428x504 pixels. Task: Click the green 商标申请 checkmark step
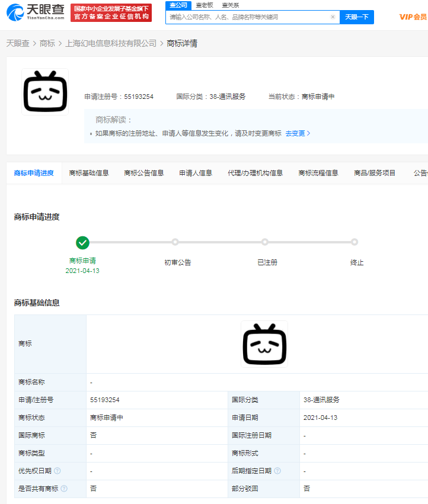click(83, 243)
